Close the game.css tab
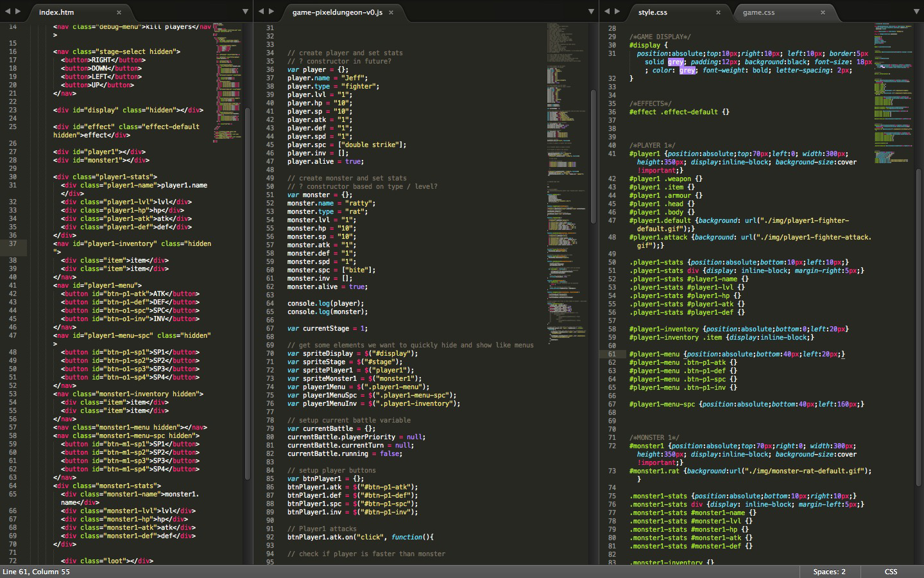Screen dimensions: 924x578 tap(823, 12)
